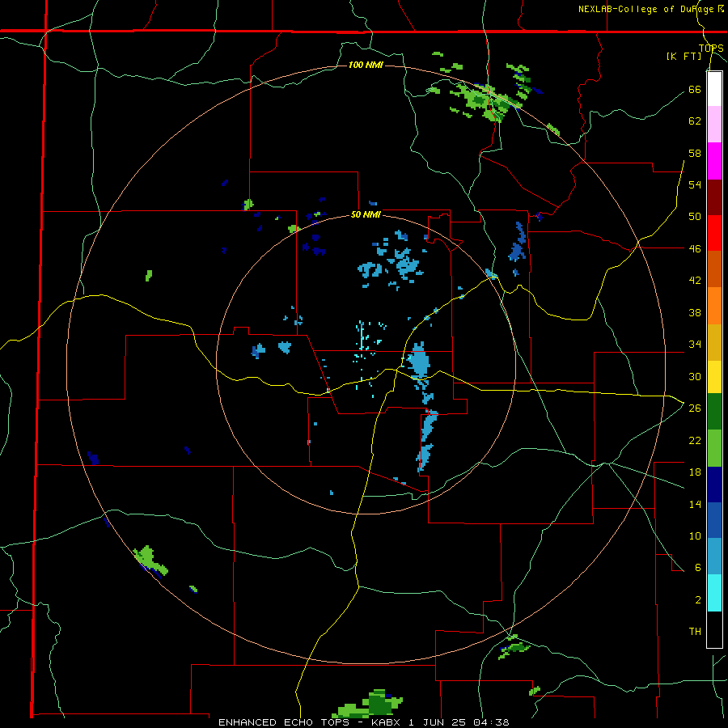This screenshot has width=728, height=728.
Task: Pick the dark red legend swatch
Action: [714, 197]
